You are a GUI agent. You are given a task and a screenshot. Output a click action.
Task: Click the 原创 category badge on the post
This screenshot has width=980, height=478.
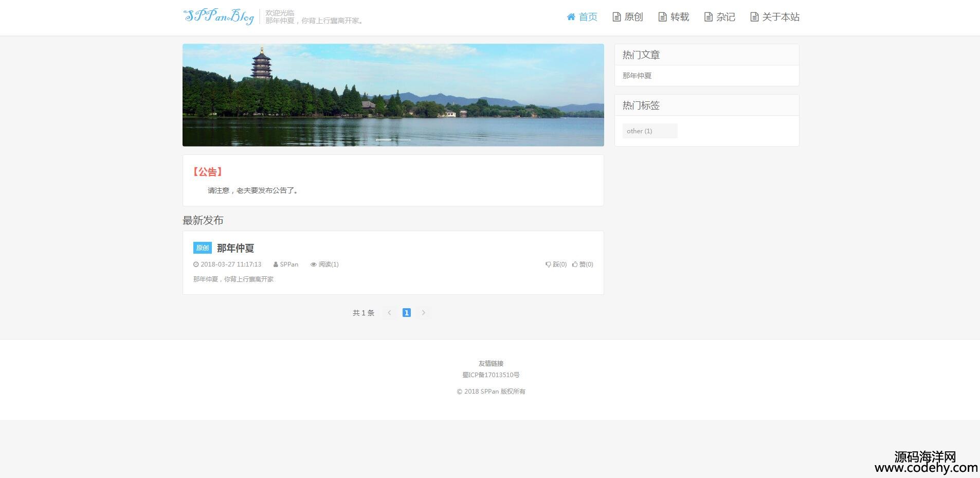pos(203,248)
